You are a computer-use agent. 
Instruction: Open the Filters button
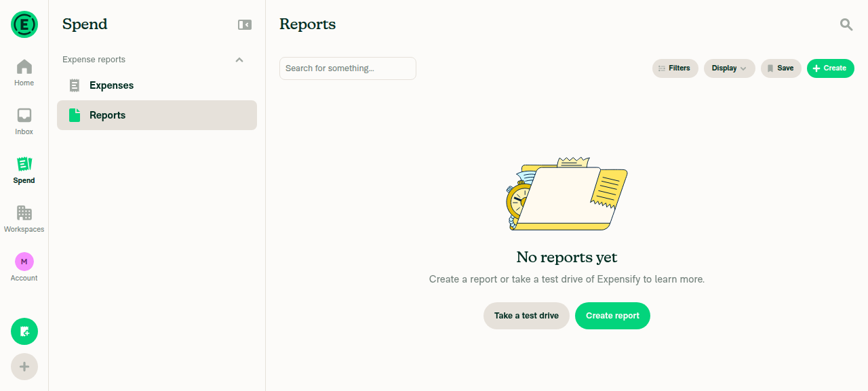click(x=675, y=68)
